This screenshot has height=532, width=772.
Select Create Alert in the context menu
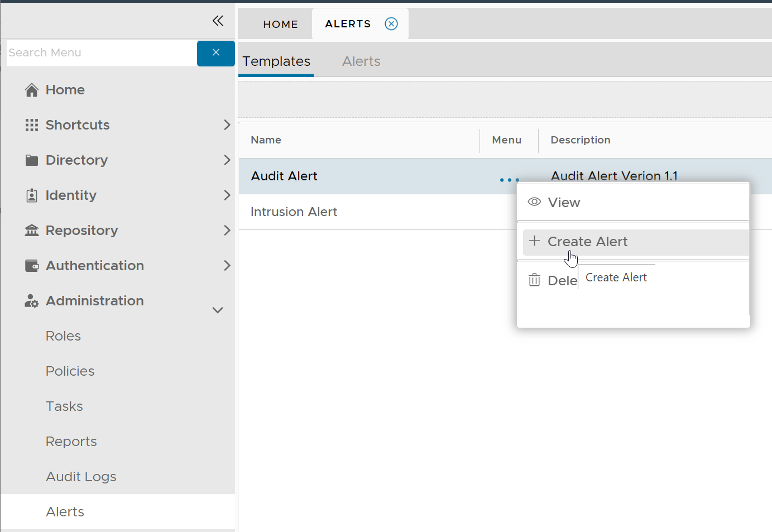(x=587, y=242)
